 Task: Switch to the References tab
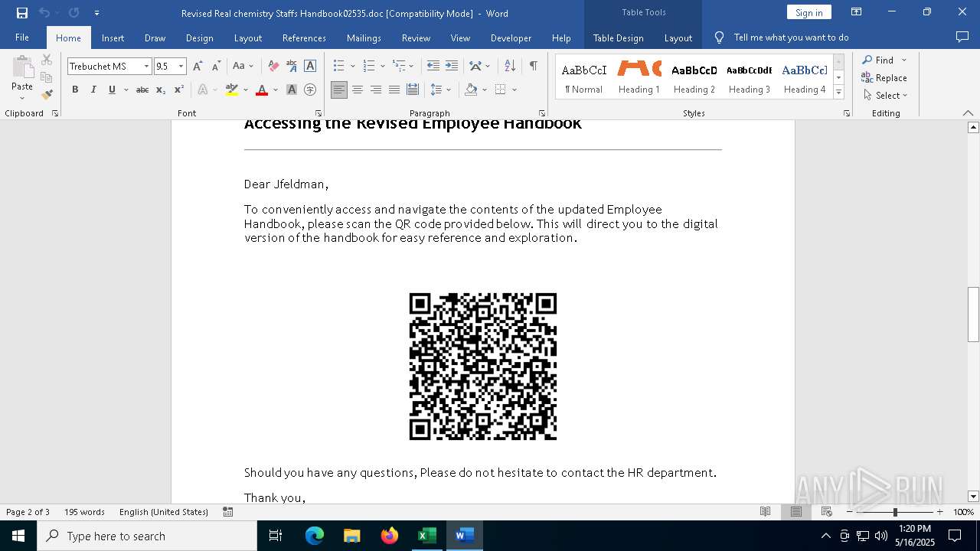[x=304, y=37]
